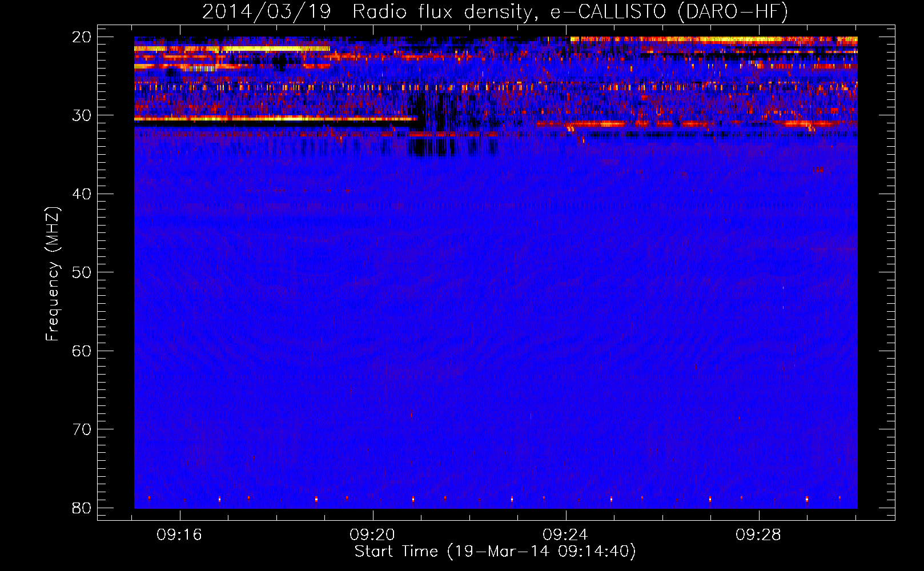Viewport: 924px width, 571px height.
Task: Click the 60 frequency tick label
Action: point(82,351)
